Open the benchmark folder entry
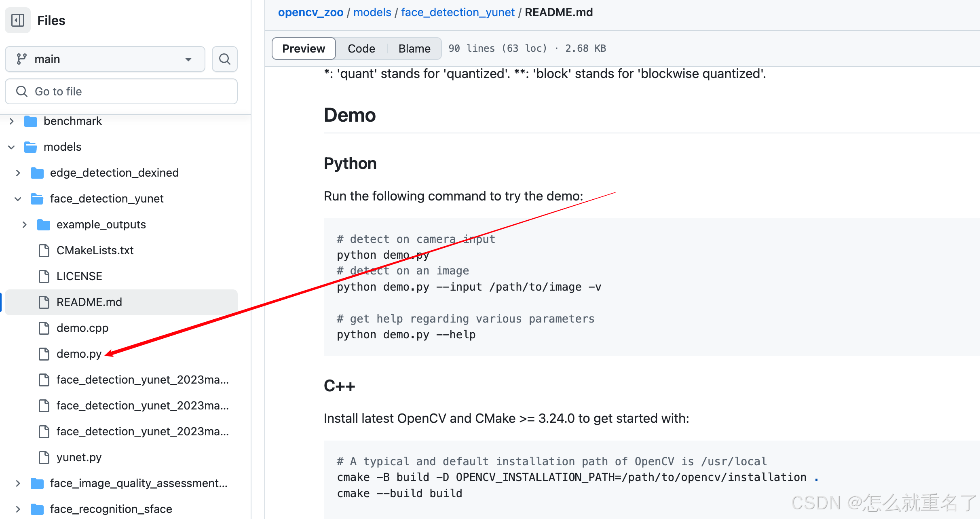Viewport: 980px width, 519px height. (x=73, y=121)
